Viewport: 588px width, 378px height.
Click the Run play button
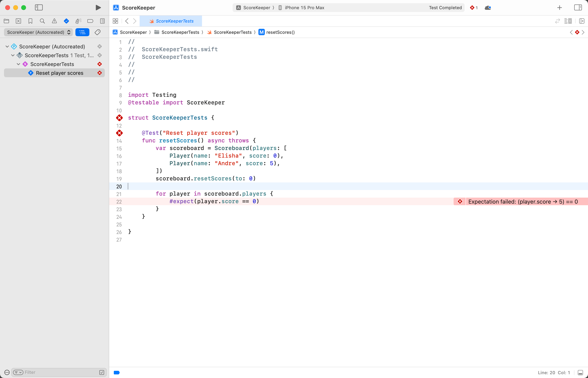coord(98,8)
